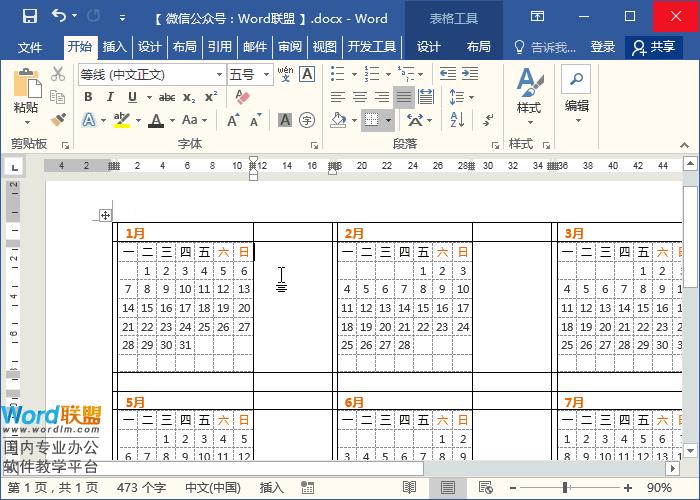Click the zoom slider handle
700x500 pixels.
(x=565, y=488)
